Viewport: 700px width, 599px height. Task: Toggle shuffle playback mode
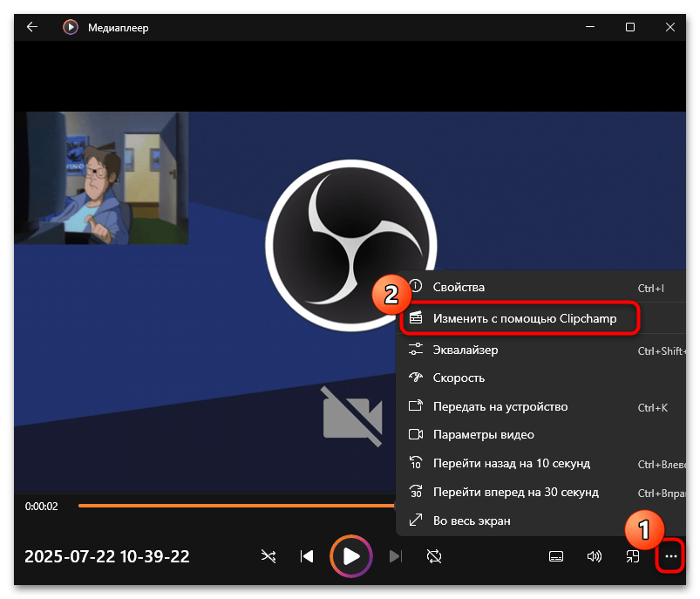point(268,556)
